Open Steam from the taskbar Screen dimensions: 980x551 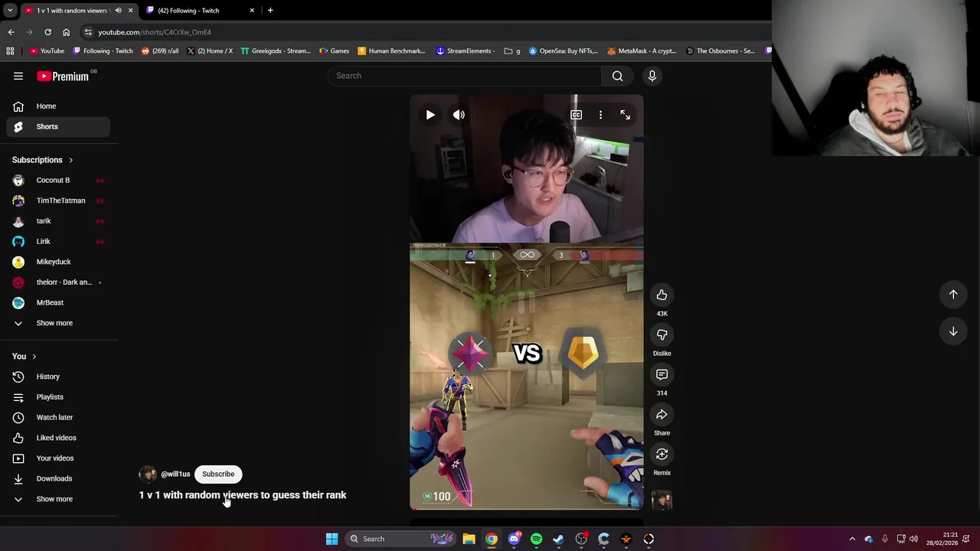pyautogui.click(x=558, y=539)
